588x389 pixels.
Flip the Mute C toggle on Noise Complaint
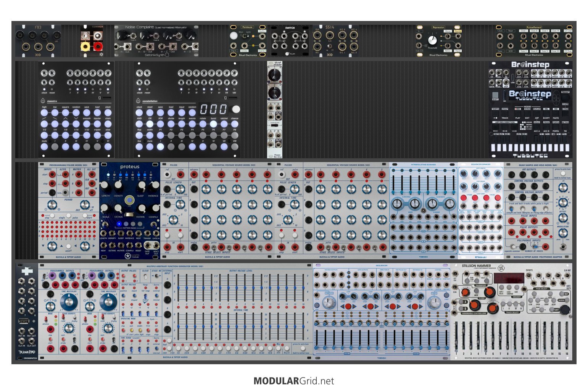tap(179, 35)
